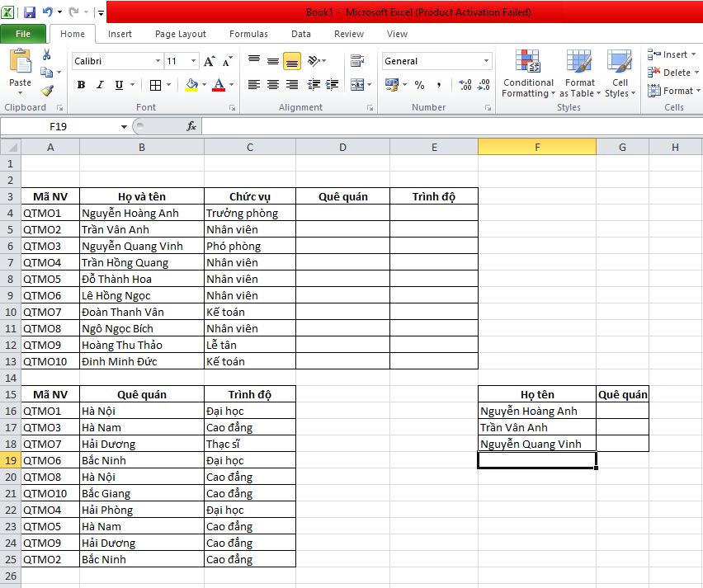Select the Format Painter brush icon
Viewport: 703px width, 588px height.
point(47,91)
